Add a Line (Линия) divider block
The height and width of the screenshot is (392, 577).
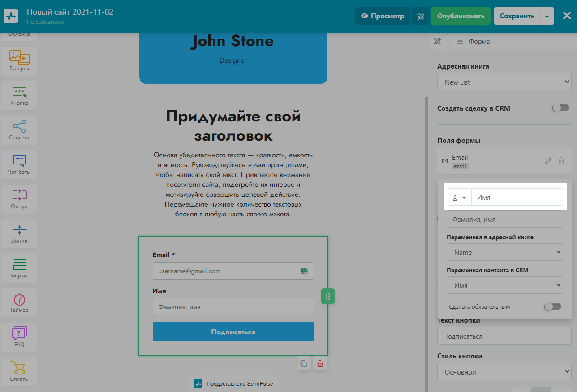(19, 233)
